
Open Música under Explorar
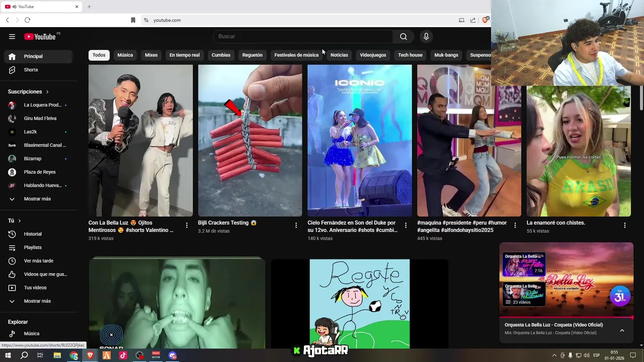tap(38, 333)
